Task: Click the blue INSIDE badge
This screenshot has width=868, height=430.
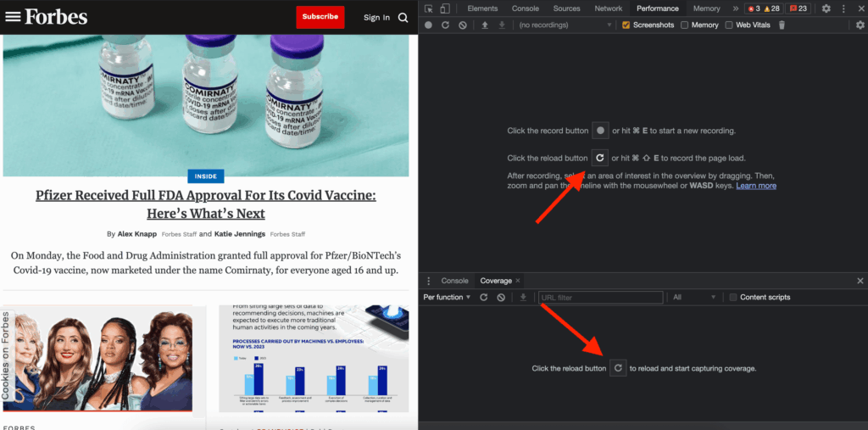Action: [206, 176]
